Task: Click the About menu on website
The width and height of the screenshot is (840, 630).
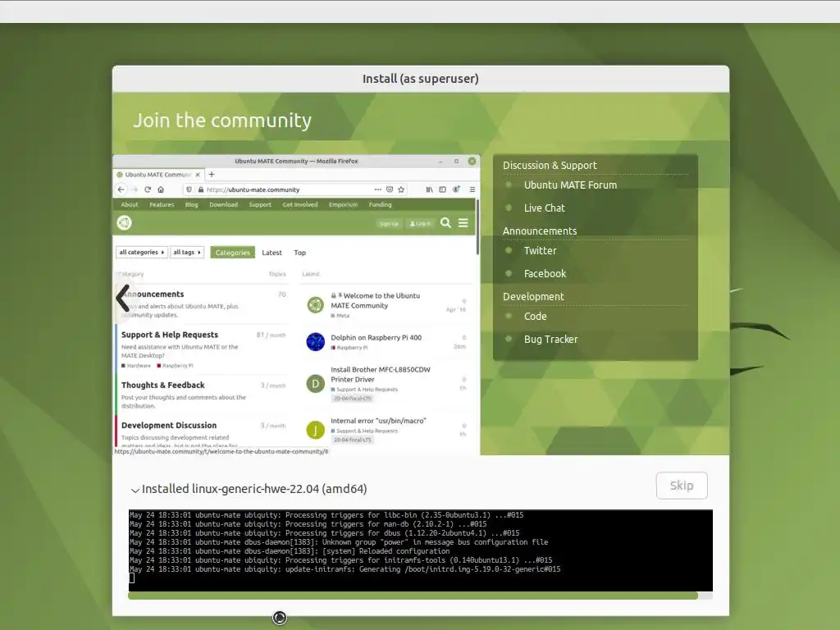Action: [x=129, y=204]
